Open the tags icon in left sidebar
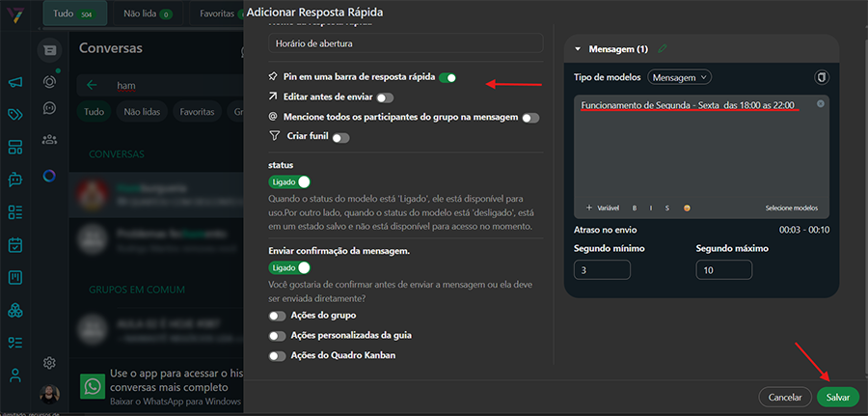Screen dimensions: 868x416 pos(14,115)
